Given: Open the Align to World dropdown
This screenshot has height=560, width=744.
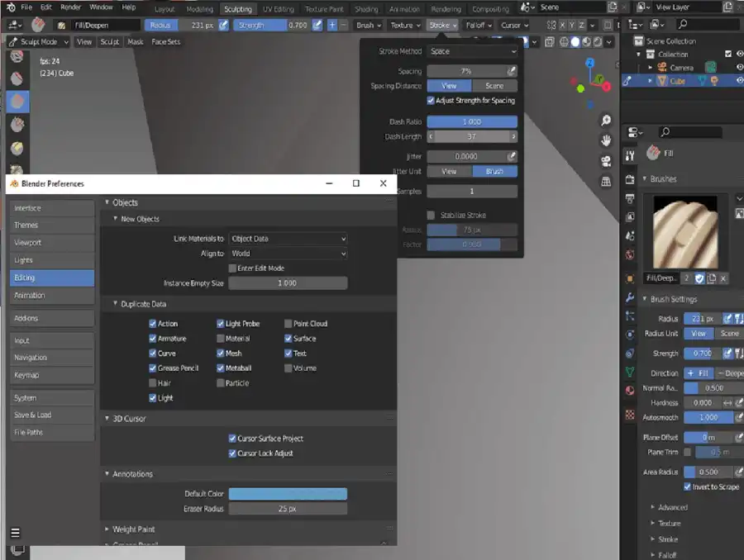Looking at the screenshot, I should pyautogui.click(x=288, y=254).
